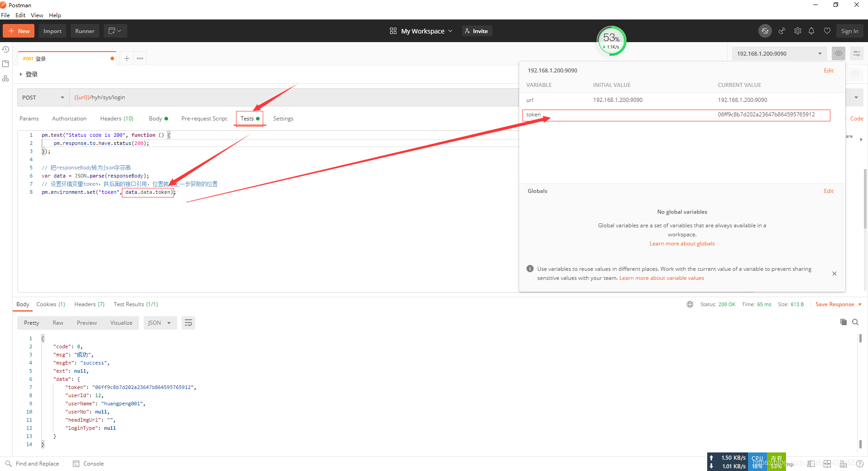
Task: Open the response Cookies (1) tab
Action: point(51,304)
